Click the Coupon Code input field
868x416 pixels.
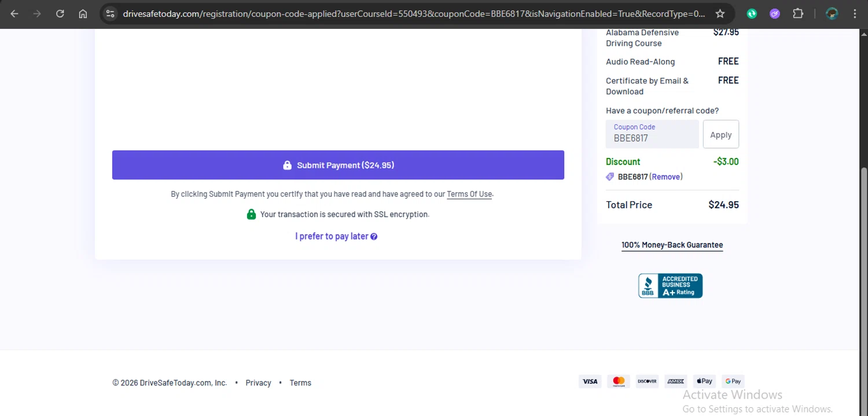click(652, 134)
